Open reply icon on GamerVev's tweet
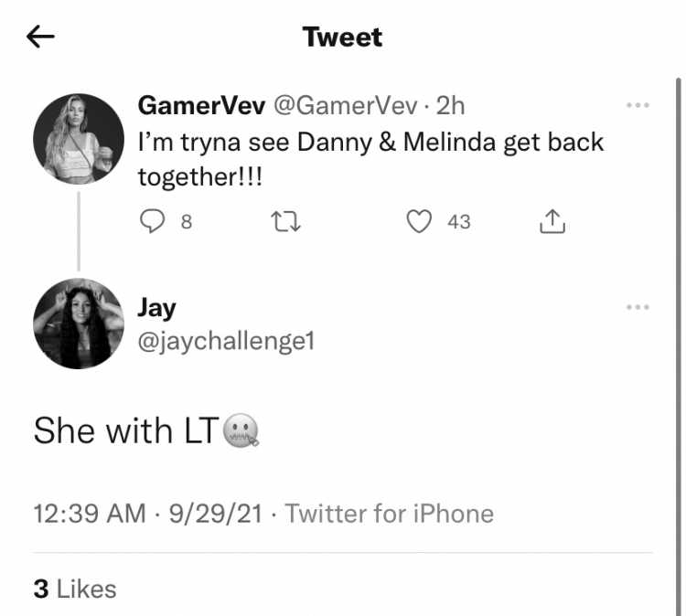This screenshot has width=686, height=616. click(152, 221)
